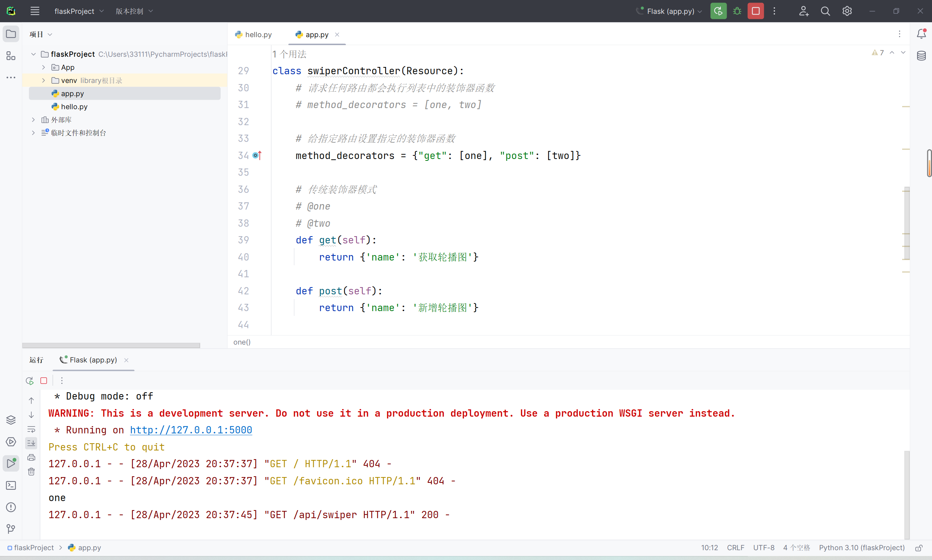Rerun Flask (app.py) with green rerun button
This screenshot has height=560, width=932.
tap(718, 11)
